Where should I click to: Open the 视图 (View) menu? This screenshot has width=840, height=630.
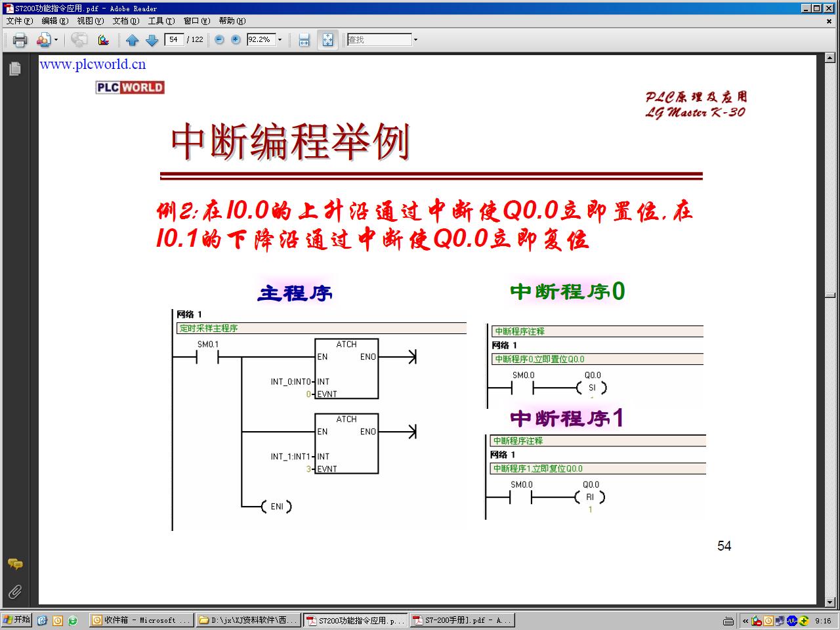point(90,21)
